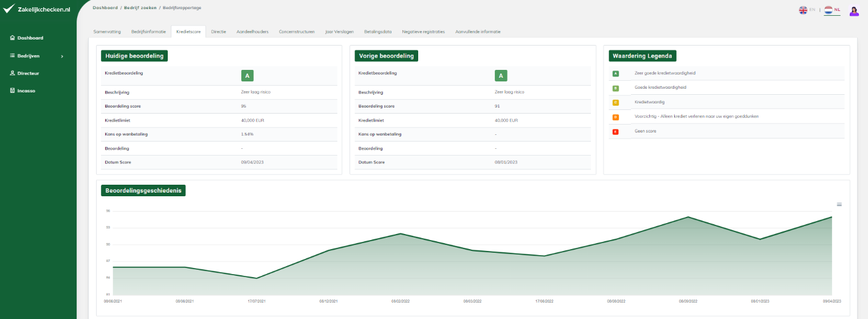This screenshot has height=319, width=868.
Task: Click the Bedrijfsrapportage breadcrumb
Action: point(182,8)
